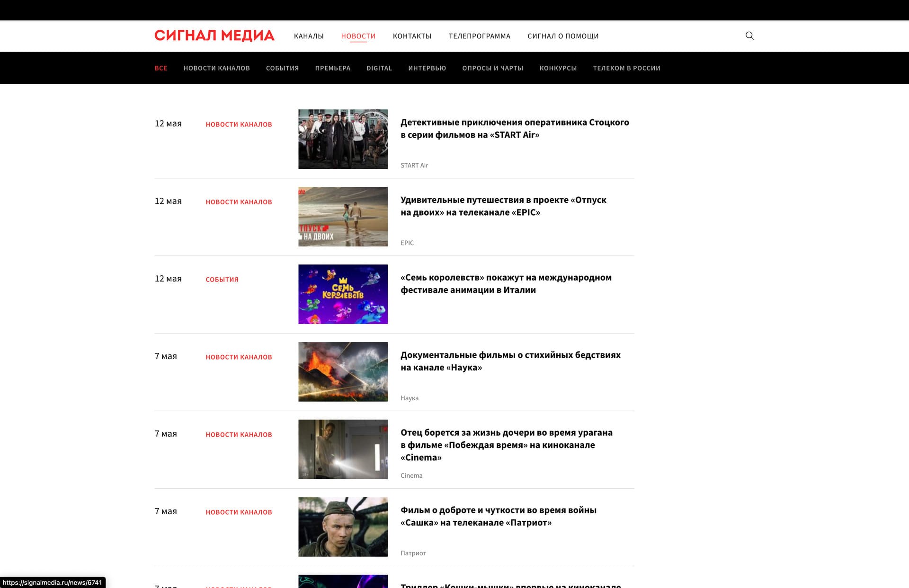Select the Все news filter tab

tap(161, 68)
